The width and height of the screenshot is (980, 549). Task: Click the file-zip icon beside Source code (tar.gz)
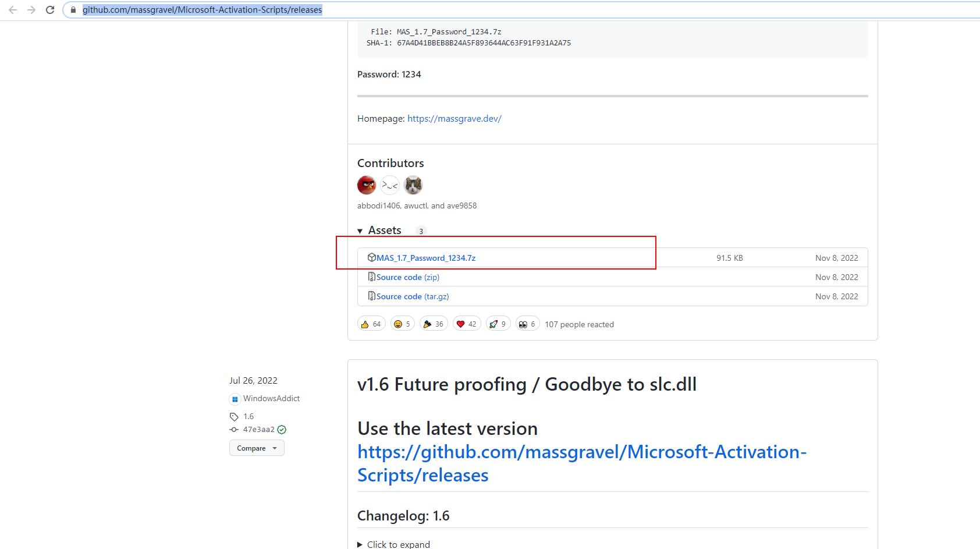tap(372, 296)
